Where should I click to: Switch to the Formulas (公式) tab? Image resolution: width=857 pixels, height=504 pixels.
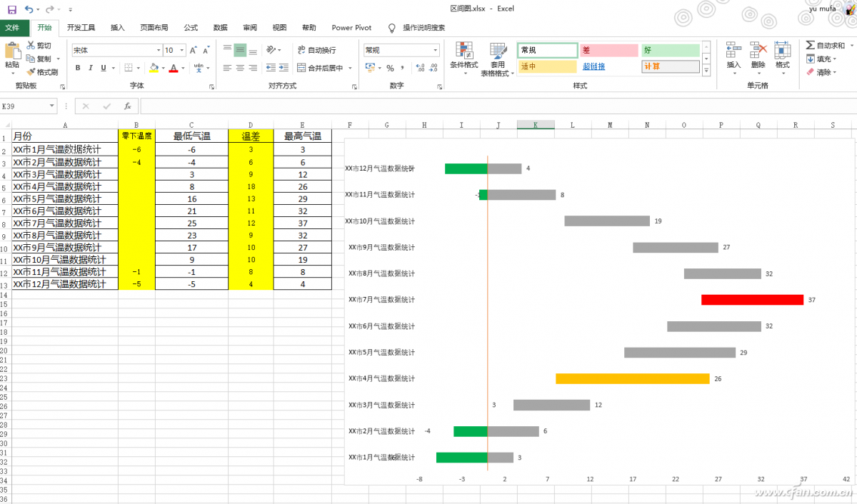(191, 28)
